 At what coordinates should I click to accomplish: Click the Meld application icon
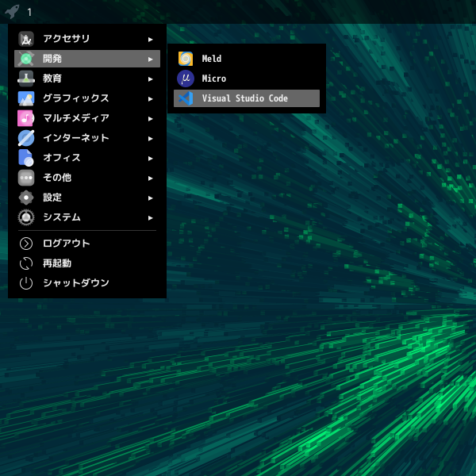(186, 59)
